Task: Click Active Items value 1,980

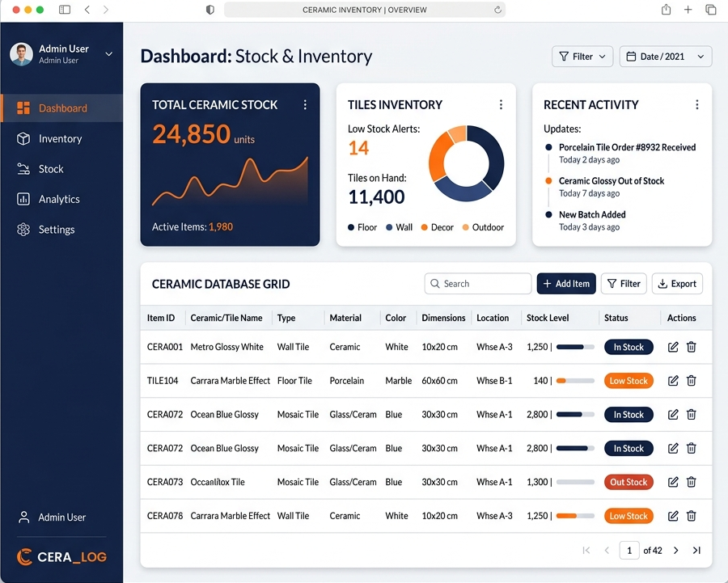Action: 221,227
